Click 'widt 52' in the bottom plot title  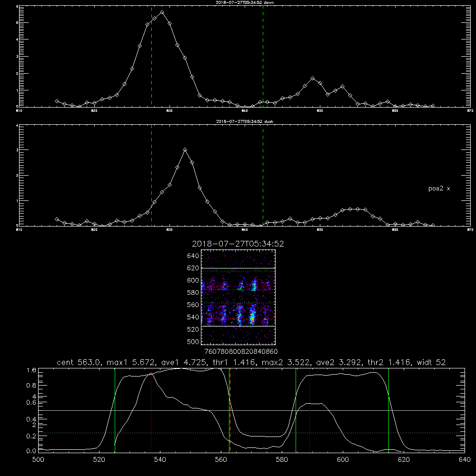pyautogui.click(x=431, y=362)
